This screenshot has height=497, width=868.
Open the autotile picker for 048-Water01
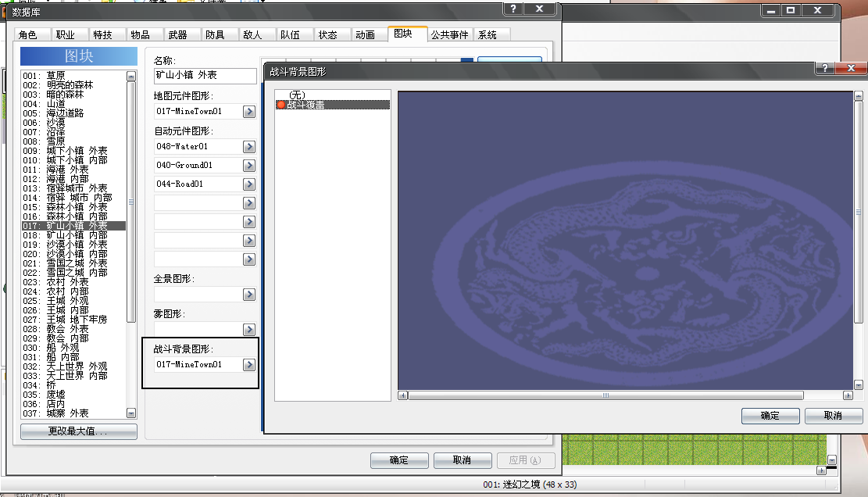[x=249, y=147]
